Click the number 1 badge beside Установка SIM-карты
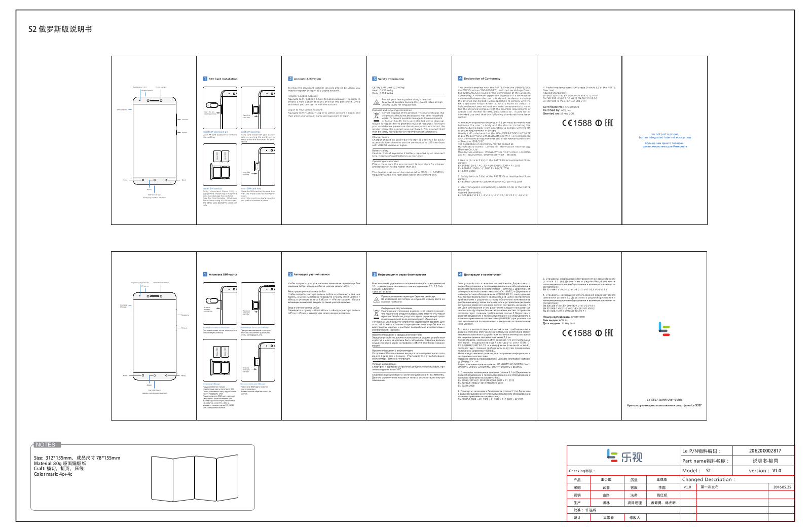 pyautogui.click(x=205, y=275)
